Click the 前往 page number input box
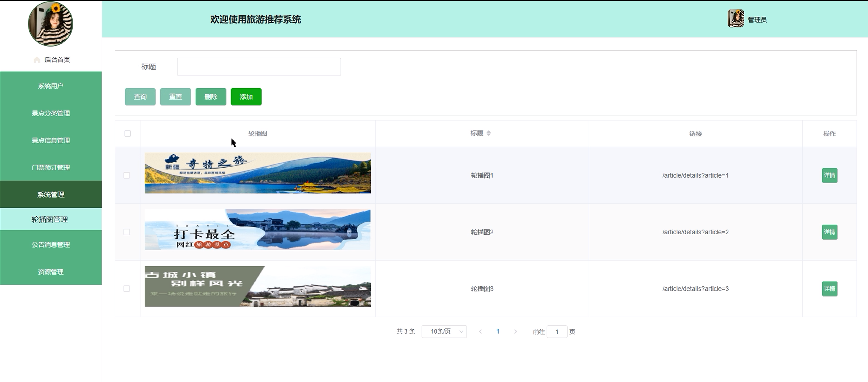The height and width of the screenshot is (382, 868). [x=556, y=332]
